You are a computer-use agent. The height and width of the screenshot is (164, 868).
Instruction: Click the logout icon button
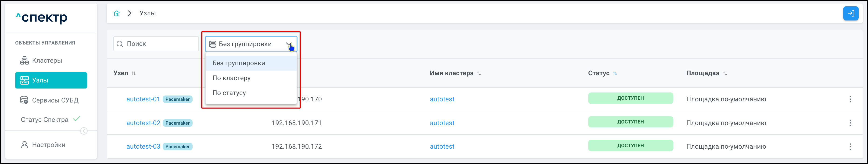(x=850, y=14)
